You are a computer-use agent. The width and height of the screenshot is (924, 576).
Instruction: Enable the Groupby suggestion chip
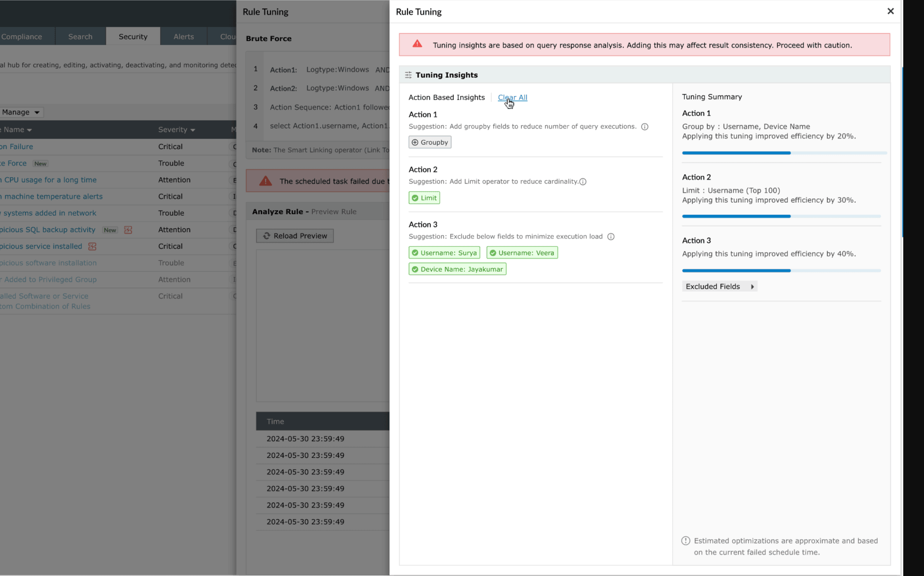pyautogui.click(x=430, y=142)
